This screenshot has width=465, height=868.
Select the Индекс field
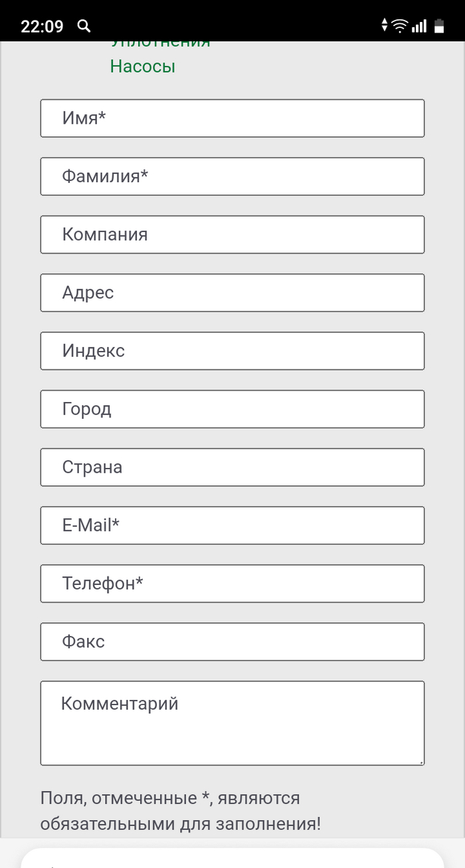point(232,351)
